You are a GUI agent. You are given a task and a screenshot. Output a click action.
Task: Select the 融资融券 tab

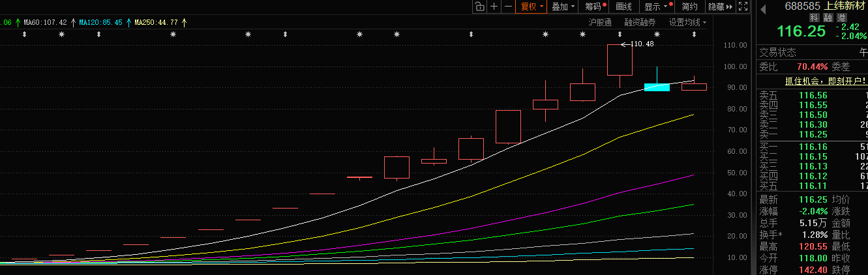640,22
